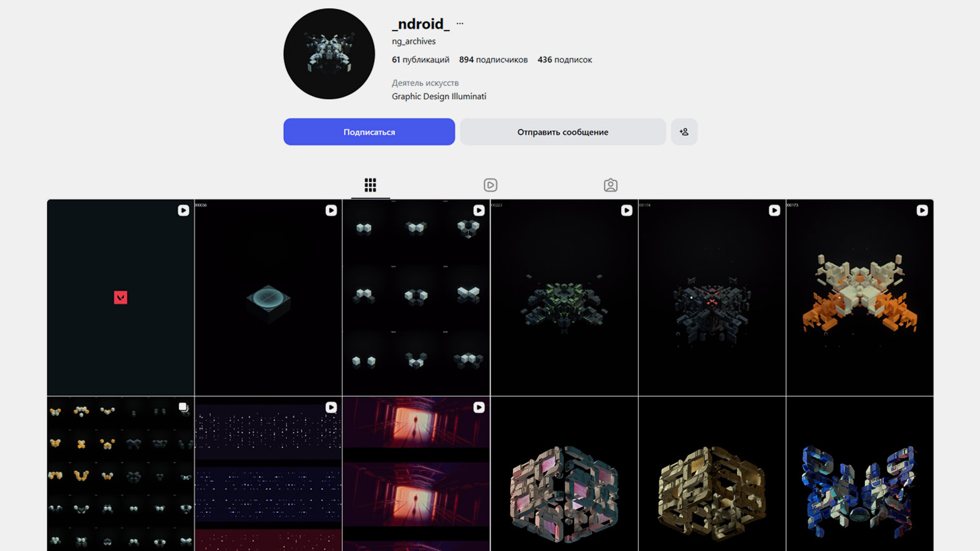
Task: Open the post with red Valorant logo
Action: click(x=120, y=298)
